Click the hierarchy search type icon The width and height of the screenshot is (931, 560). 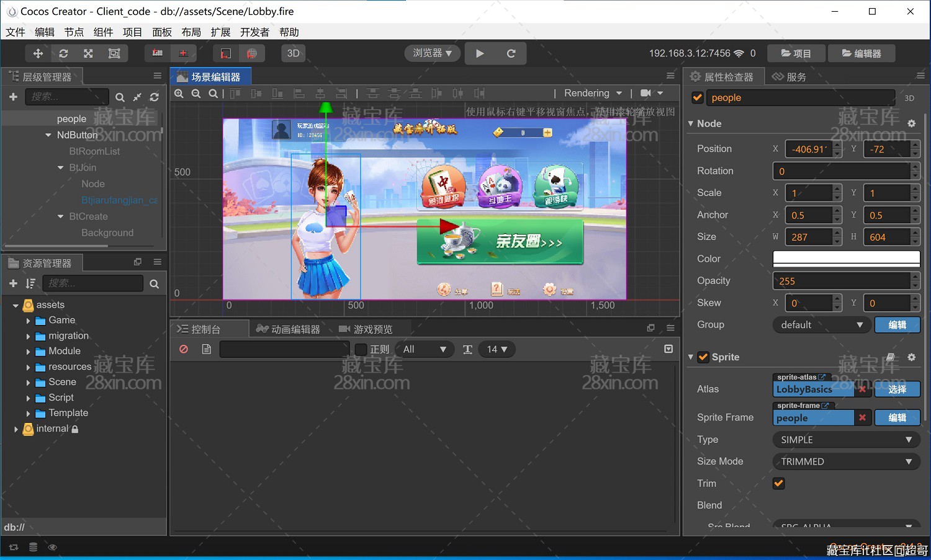(x=120, y=97)
